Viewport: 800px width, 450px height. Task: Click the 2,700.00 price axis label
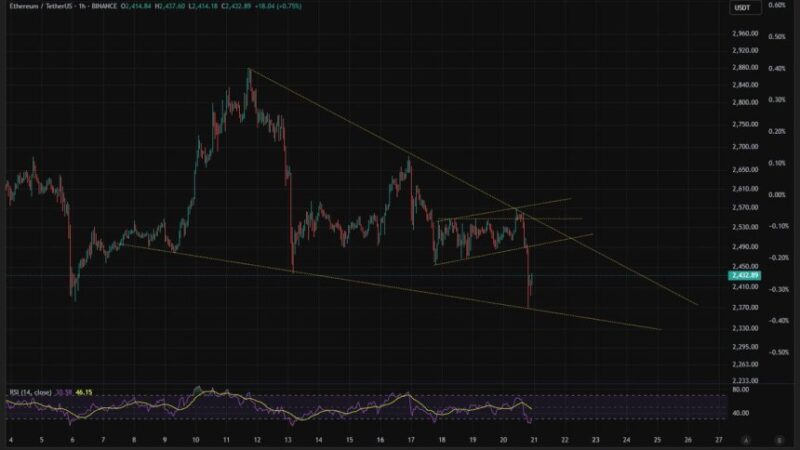(x=745, y=146)
